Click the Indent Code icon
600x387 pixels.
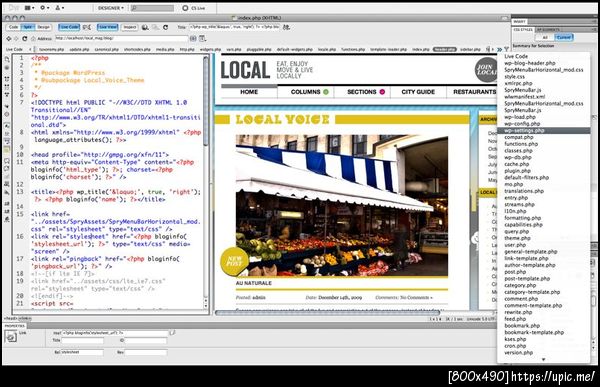tap(7, 204)
